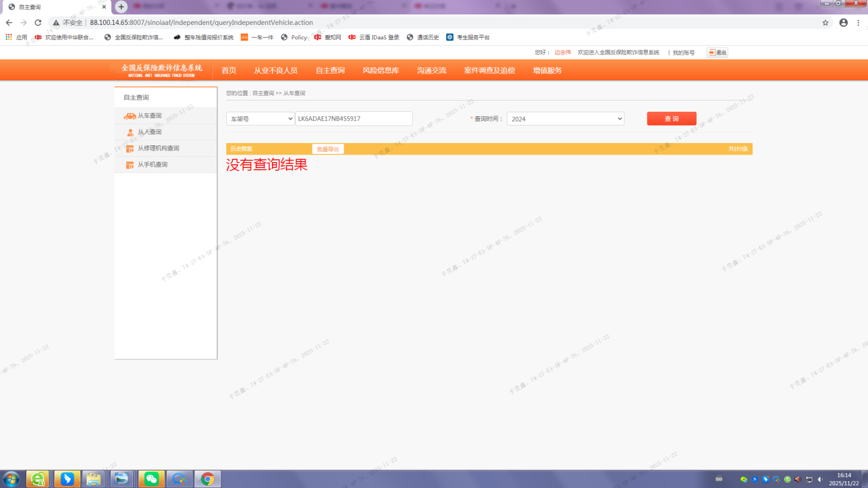Open the 查询时间 year dropdown showing 2024
Image resolution: width=868 pixels, height=488 pixels.
pyautogui.click(x=565, y=119)
